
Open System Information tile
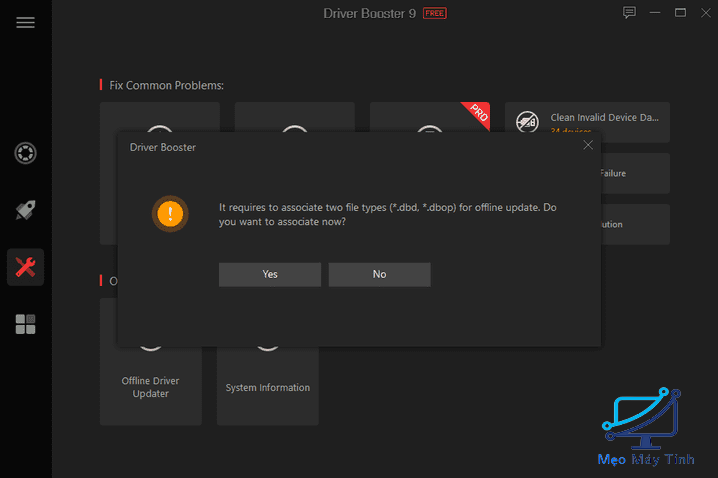(x=268, y=386)
